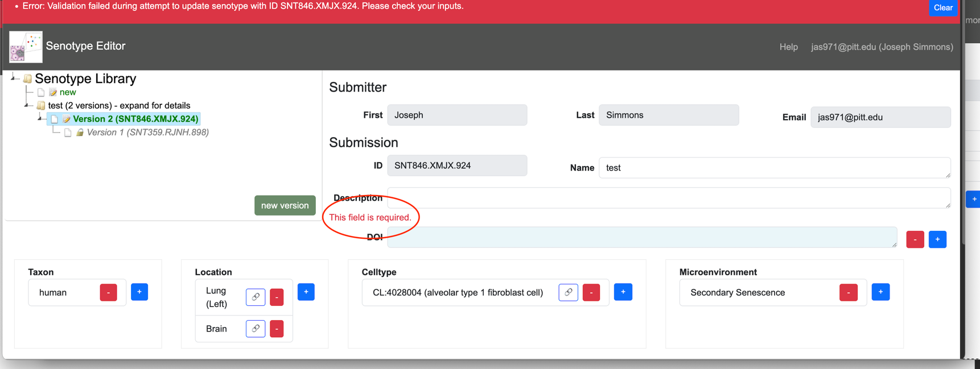Remove Secondary Senescence microenvironment
The image size is (980, 369).
pyautogui.click(x=848, y=292)
